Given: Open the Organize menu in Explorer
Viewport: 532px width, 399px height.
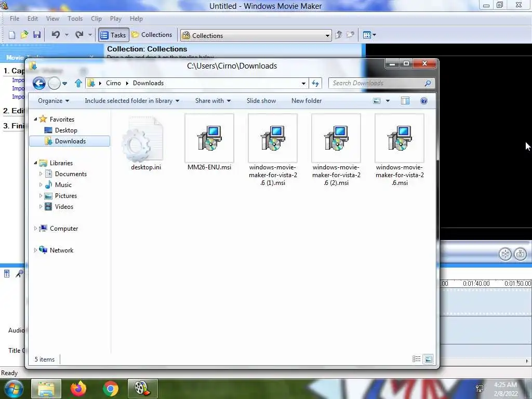Looking at the screenshot, I should click(x=54, y=101).
